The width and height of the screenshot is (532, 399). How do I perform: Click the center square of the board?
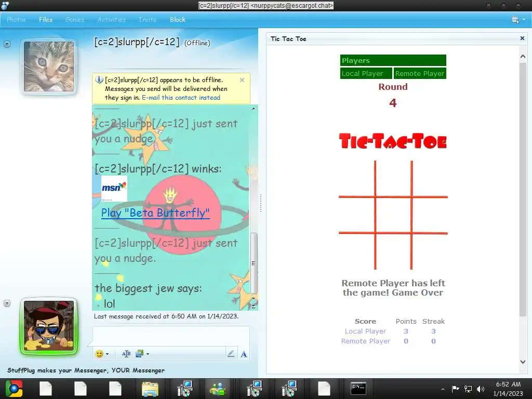(x=393, y=215)
